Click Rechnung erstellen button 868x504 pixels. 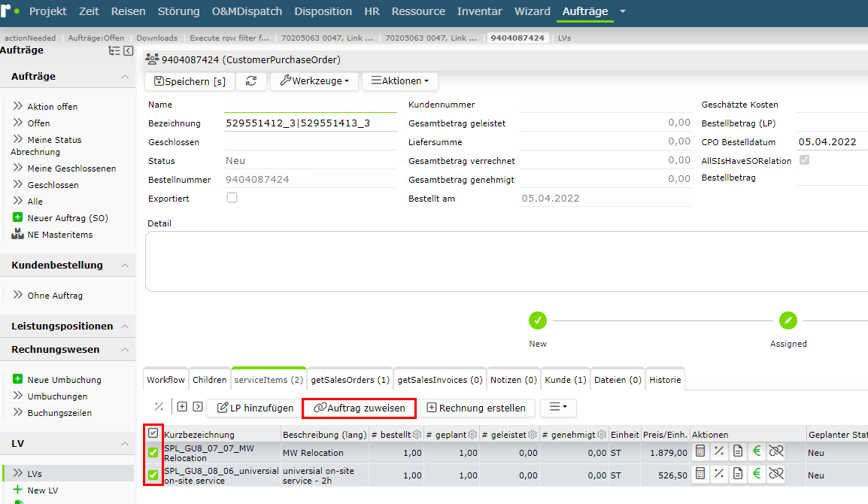476,408
